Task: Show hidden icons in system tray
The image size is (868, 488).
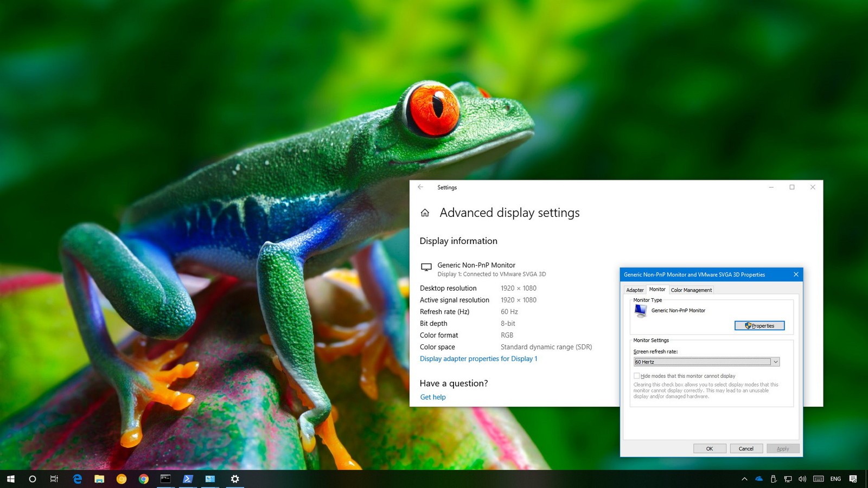Action: click(x=744, y=479)
